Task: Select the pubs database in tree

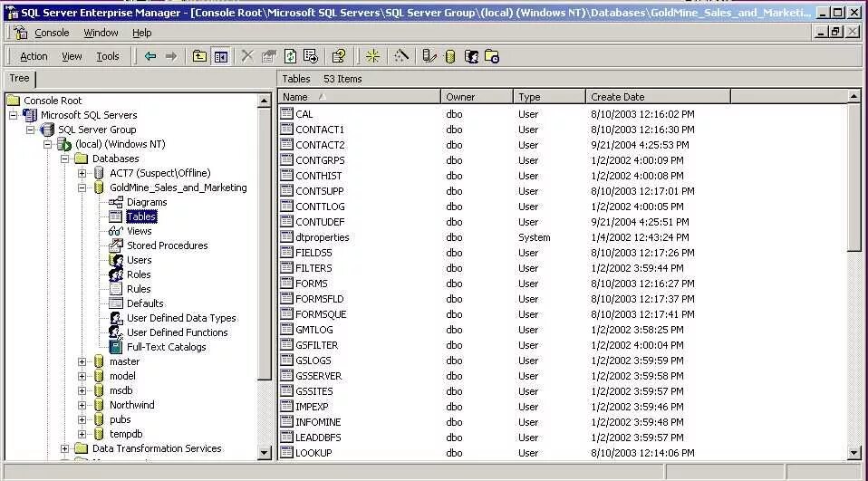Action: point(121,419)
